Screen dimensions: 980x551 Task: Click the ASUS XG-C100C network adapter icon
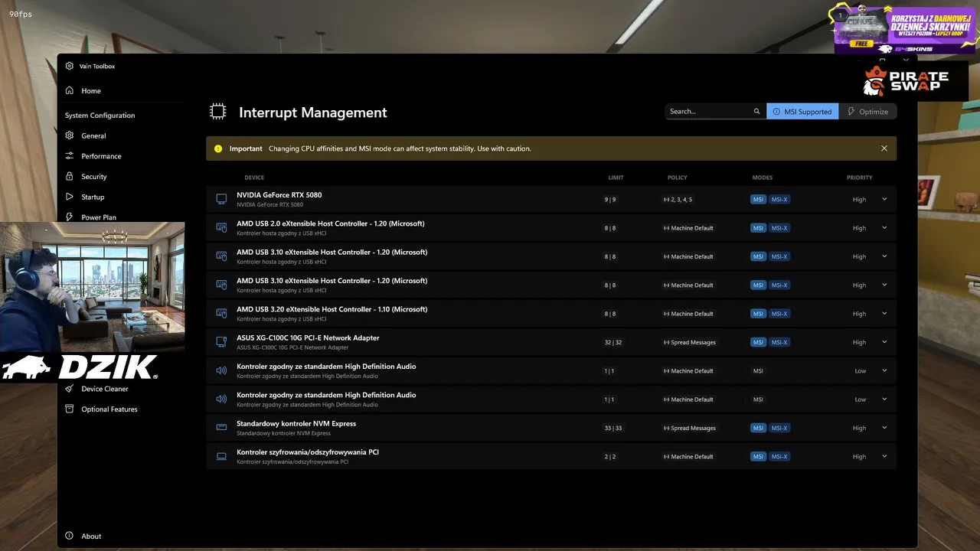[x=221, y=342]
